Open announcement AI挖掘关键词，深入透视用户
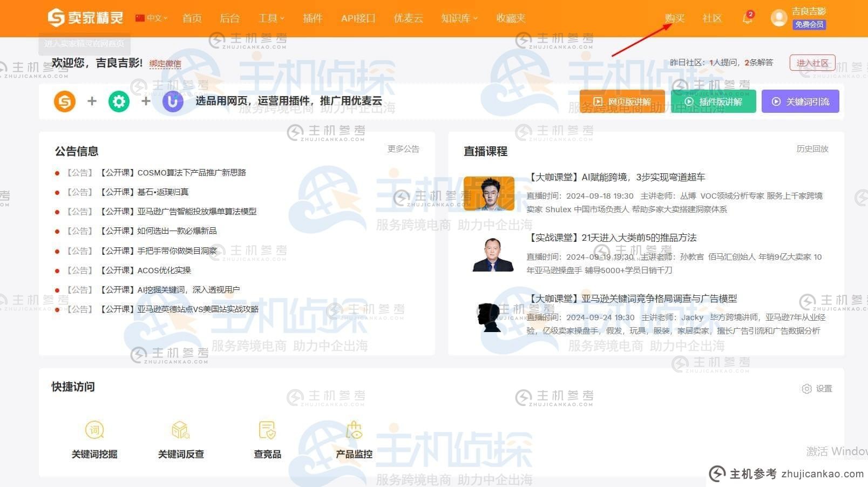This screenshot has height=487, width=868. point(169,289)
